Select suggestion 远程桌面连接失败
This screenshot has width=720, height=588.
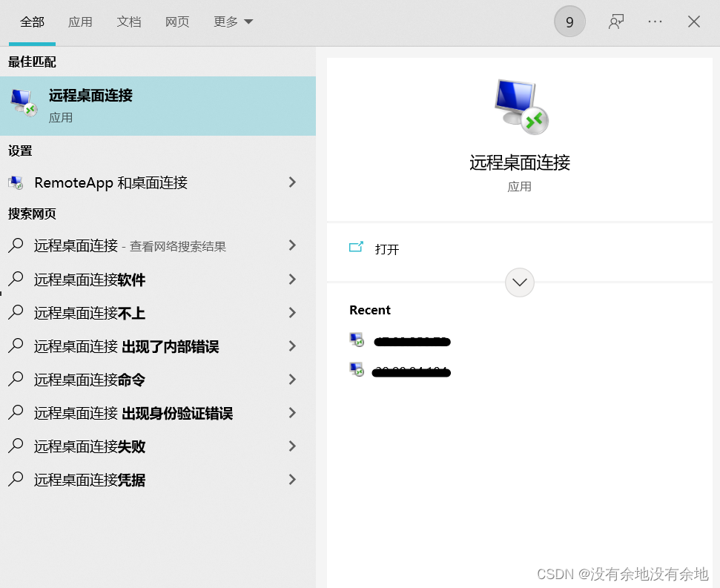(x=157, y=446)
